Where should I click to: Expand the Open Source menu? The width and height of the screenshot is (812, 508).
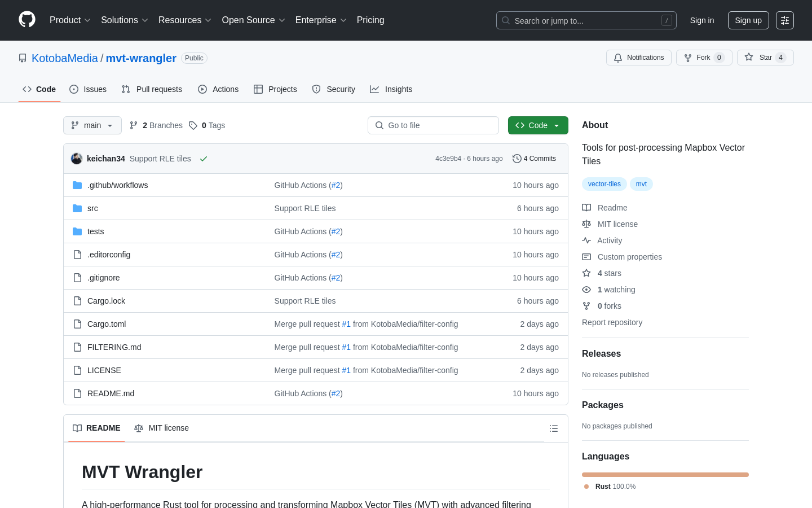tap(253, 20)
